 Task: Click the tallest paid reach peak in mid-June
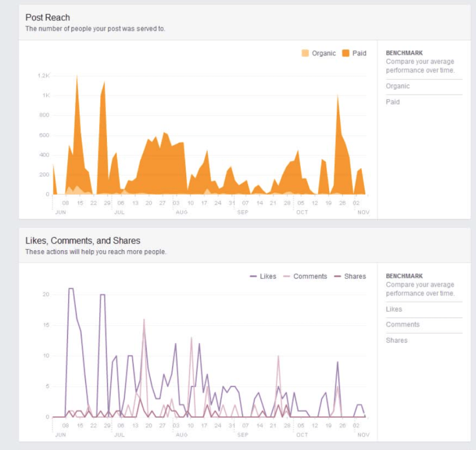(x=77, y=77)
